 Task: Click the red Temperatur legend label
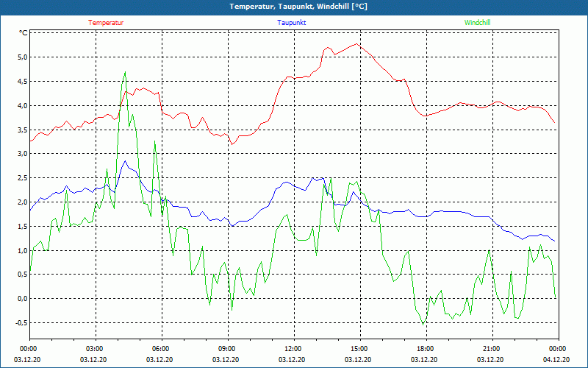pos(106,23)
